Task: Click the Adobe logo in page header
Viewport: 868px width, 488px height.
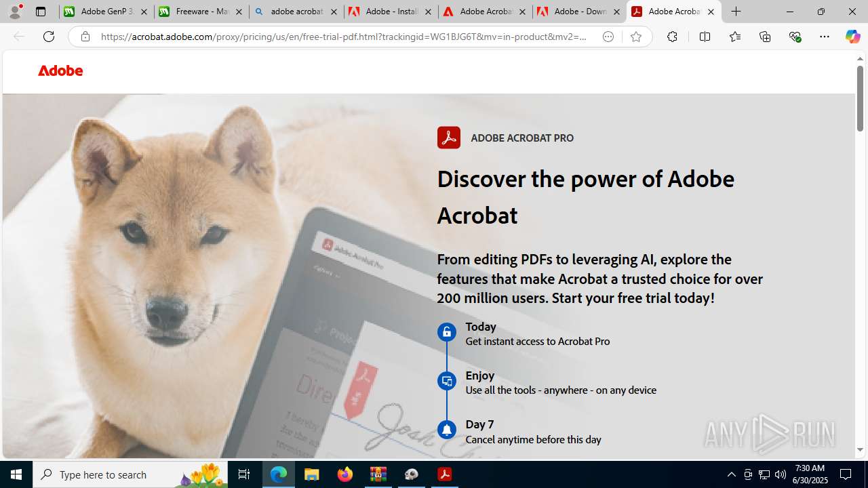Action: pos(60,70)
